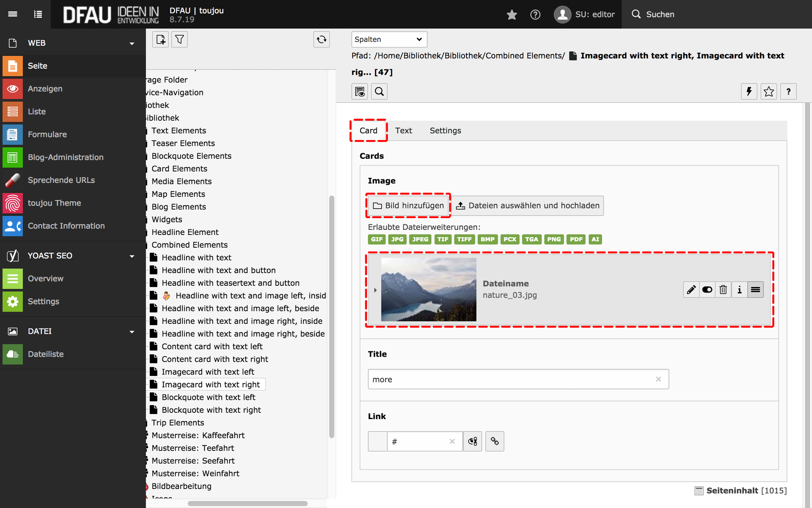Image resolution: width=812 pixels, height=508 pixels.
Task: Open the Spalten dropdown
Action: [x=389, y=39]
